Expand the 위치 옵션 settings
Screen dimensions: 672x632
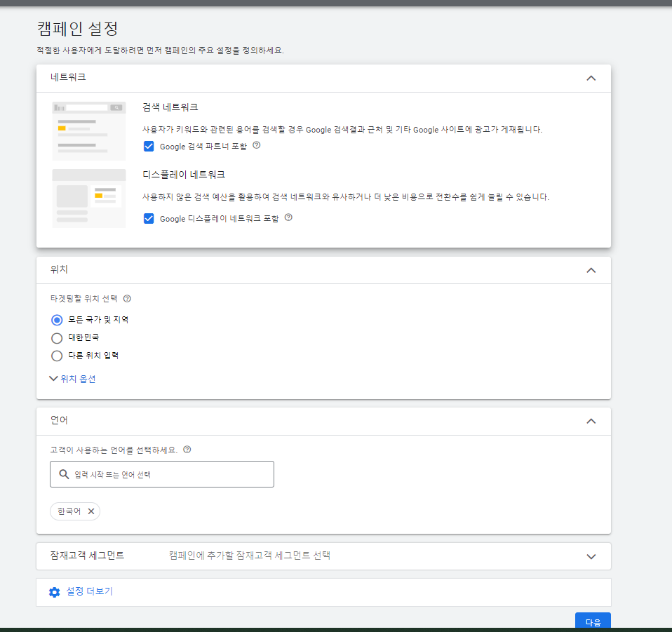tap(73, 378)
